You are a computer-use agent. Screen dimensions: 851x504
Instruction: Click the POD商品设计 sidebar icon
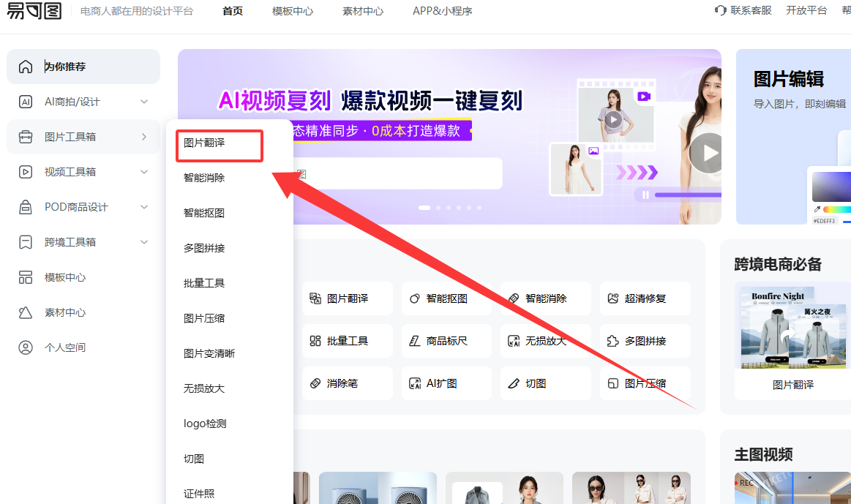click(26, 207)
